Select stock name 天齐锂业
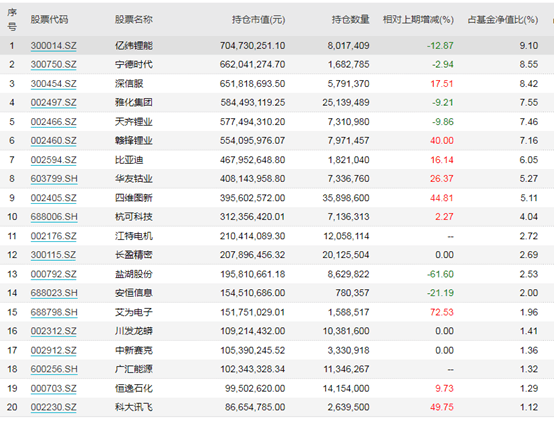 [x=134, y=122]
